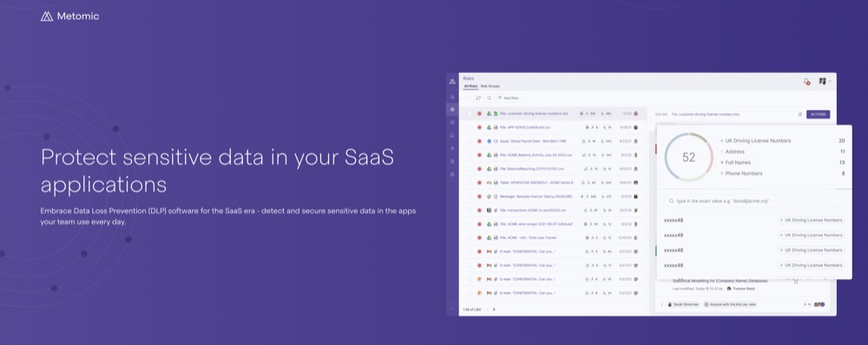Viewport: 868px width, 345px height.
Task: Click the Add filter button
Action: click(x=508, y=98)
